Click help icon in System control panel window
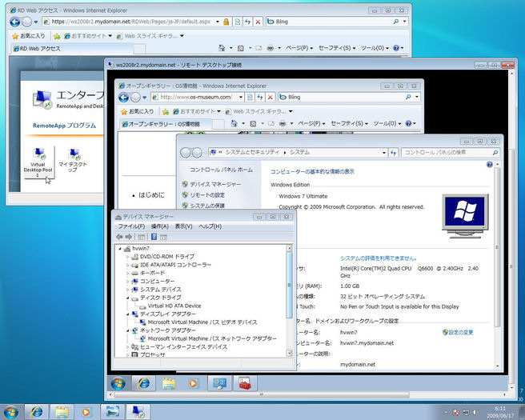525x420 pixels. point(490,164)
